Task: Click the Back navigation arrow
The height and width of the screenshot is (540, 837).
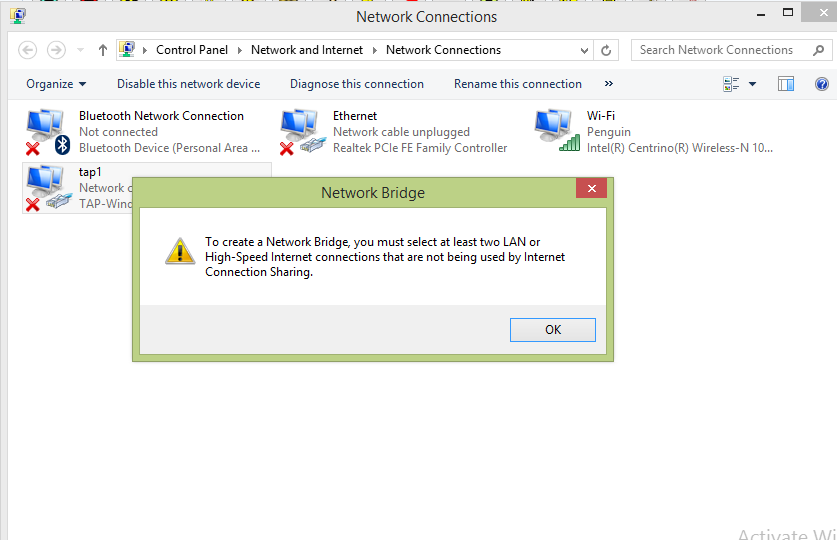Action: [x=28, y=50]
